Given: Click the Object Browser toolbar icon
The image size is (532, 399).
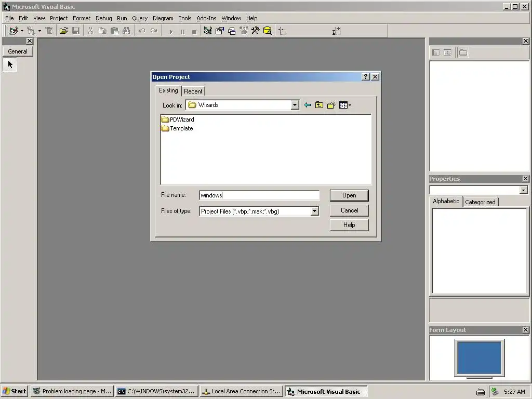Looking at the screenshot, I should [x=244, y=31].
